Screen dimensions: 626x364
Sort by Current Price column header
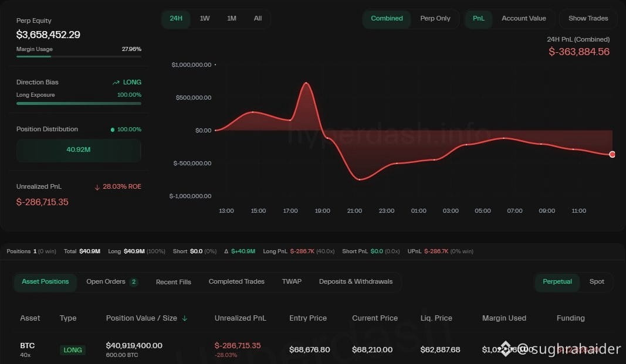(374, 318)
